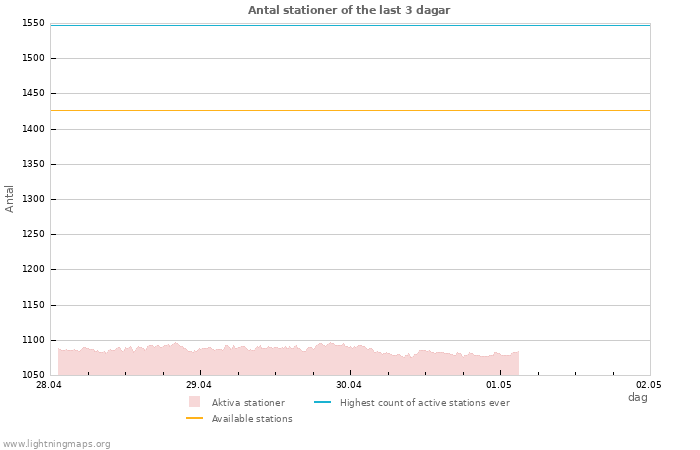This screenshot has width=700, height=450.
Task: Click the 29.04 date label on x-axis
Action: click(199, 385)
